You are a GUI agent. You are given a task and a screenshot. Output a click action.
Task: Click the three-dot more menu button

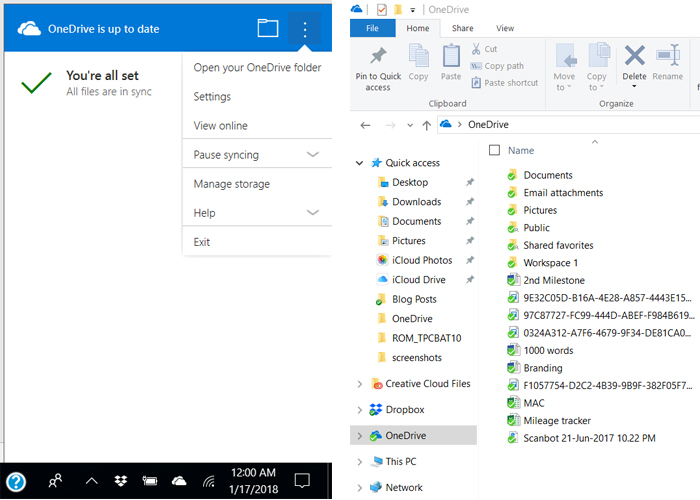tap(304, 29)
